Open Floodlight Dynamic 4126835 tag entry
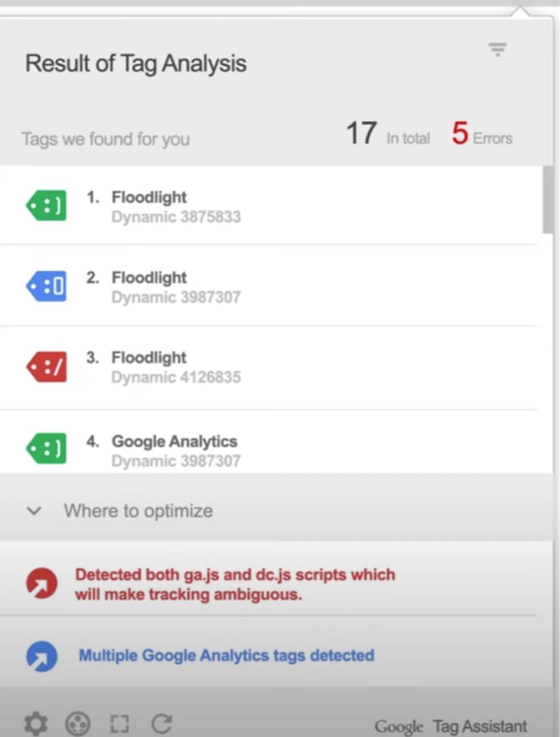Screen dimensions: 560x737 tap(269, 367)
